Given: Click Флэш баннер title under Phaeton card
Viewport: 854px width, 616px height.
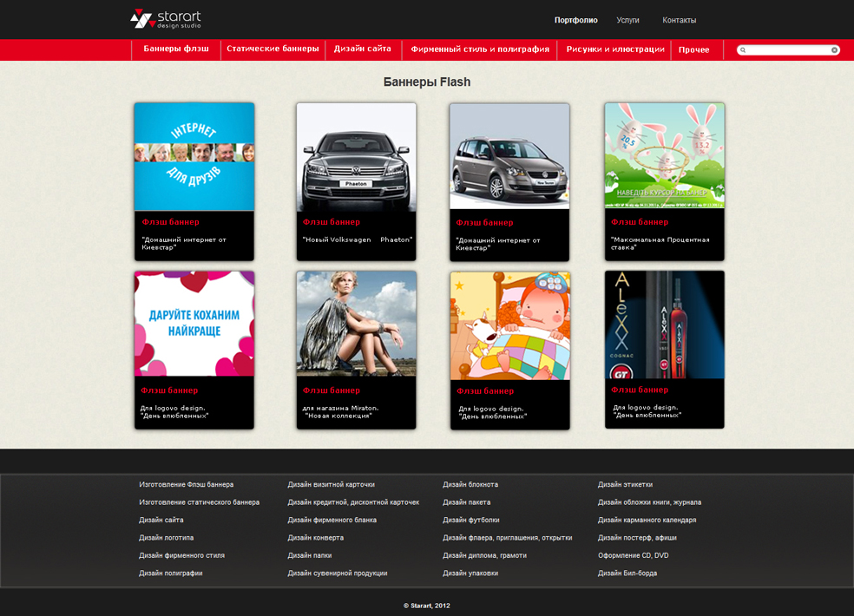Looking at the screenshot, I should click(x=332, y=221).
